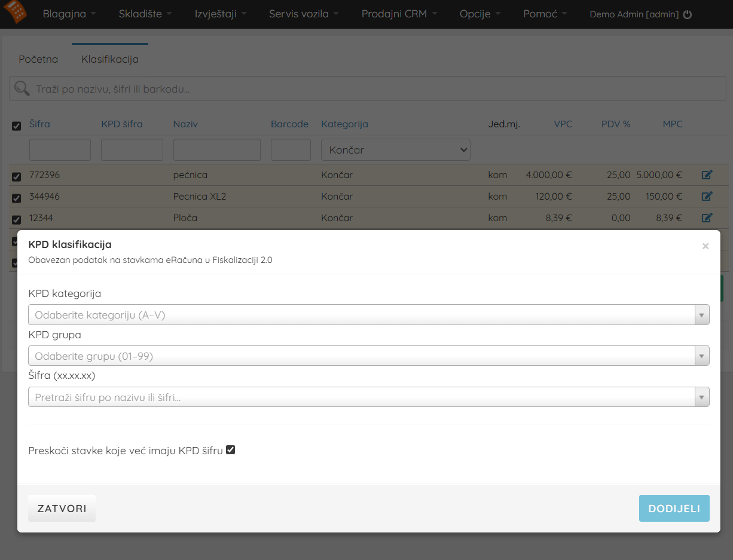The image size is (733, 560).
Task: Edit the Ploča row via pencil icon
Action: pos(707,218)
